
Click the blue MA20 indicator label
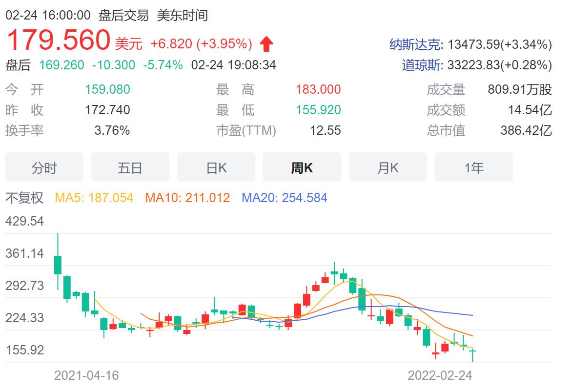coord(285,198)
